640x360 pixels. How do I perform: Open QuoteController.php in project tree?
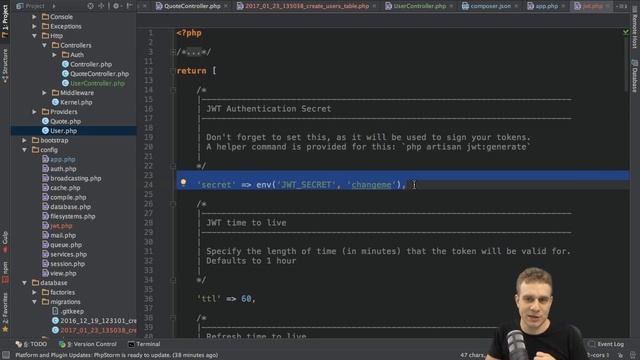96,74
